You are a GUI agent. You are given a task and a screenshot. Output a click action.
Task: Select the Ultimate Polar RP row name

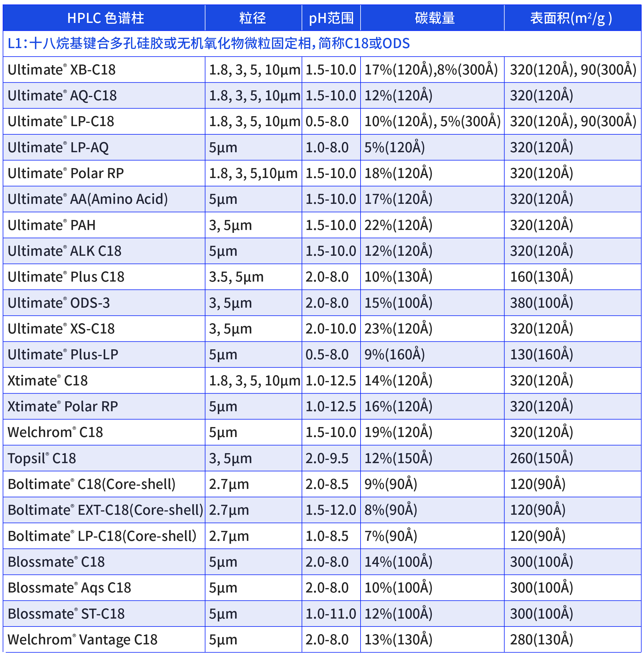tap(66, 173)
